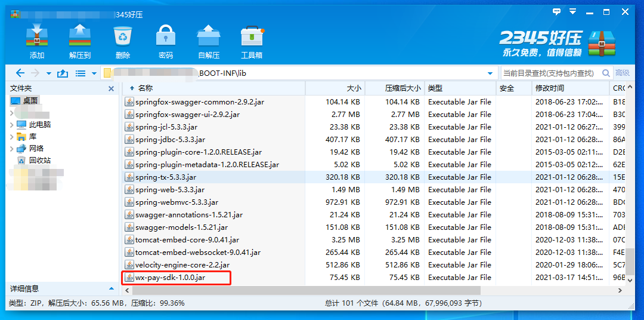
Task: Go forward with the right arrow
Action: [35, 73]
